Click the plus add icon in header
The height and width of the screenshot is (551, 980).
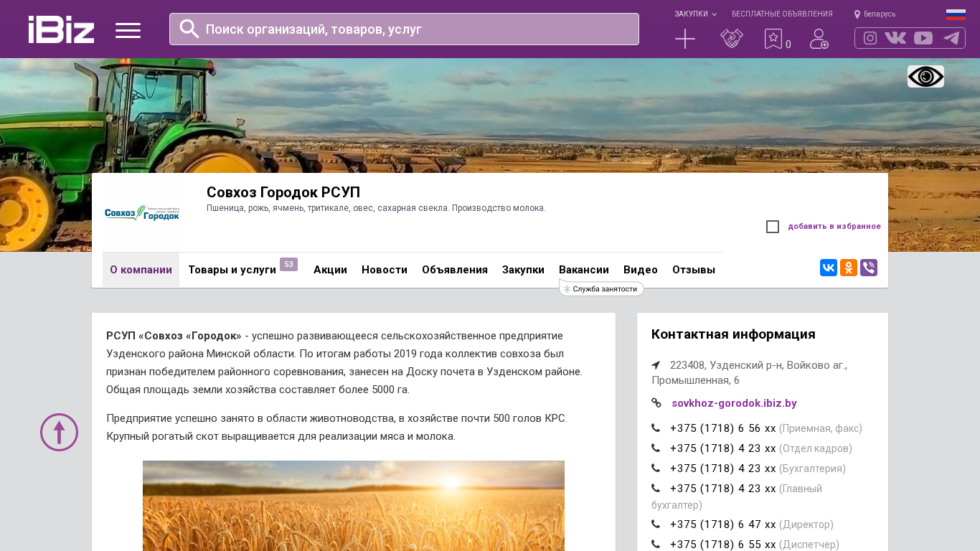click(x=685, y=39)
